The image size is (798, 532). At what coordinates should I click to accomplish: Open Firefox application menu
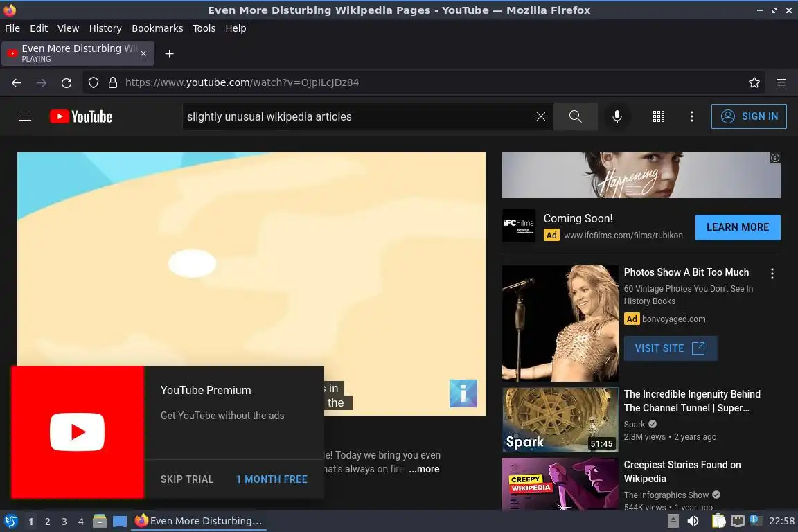[x=781, y=82]
